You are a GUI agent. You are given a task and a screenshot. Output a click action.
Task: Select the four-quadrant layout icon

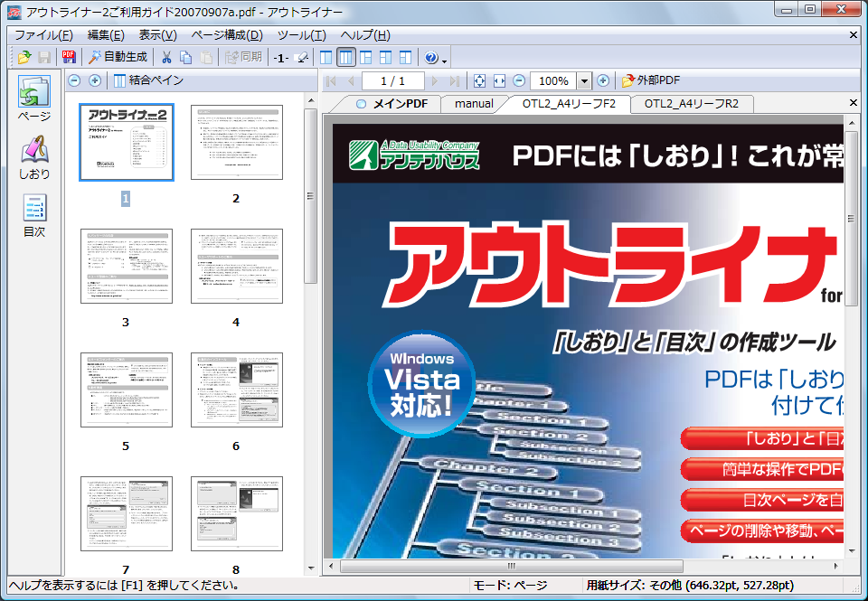coord(386,57)
